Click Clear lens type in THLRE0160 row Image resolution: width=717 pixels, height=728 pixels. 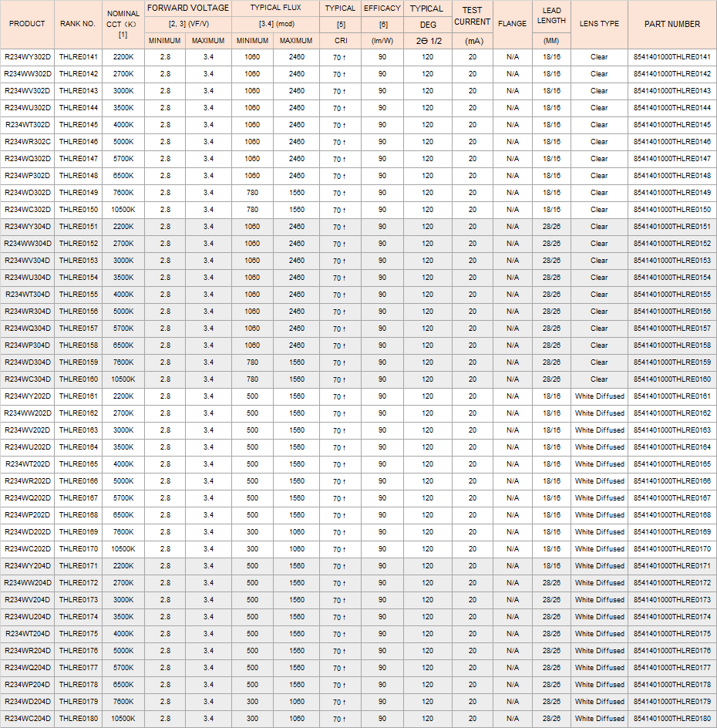[599, 379]
